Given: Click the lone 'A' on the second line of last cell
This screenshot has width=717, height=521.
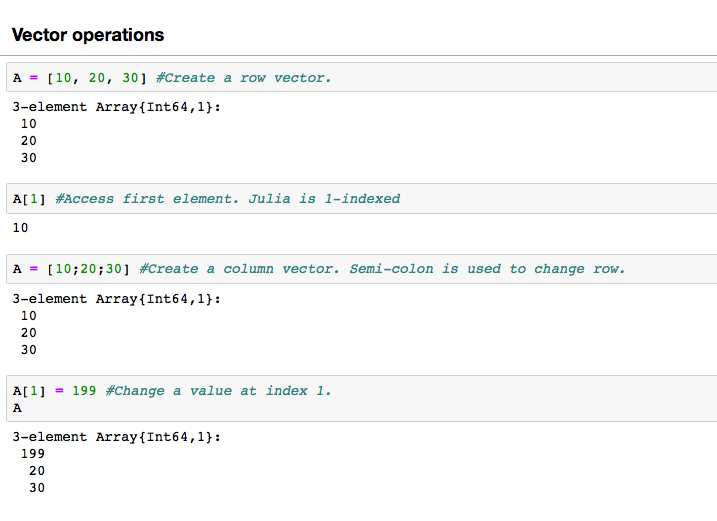Looking at the screenshot, I should coord(17,408).
